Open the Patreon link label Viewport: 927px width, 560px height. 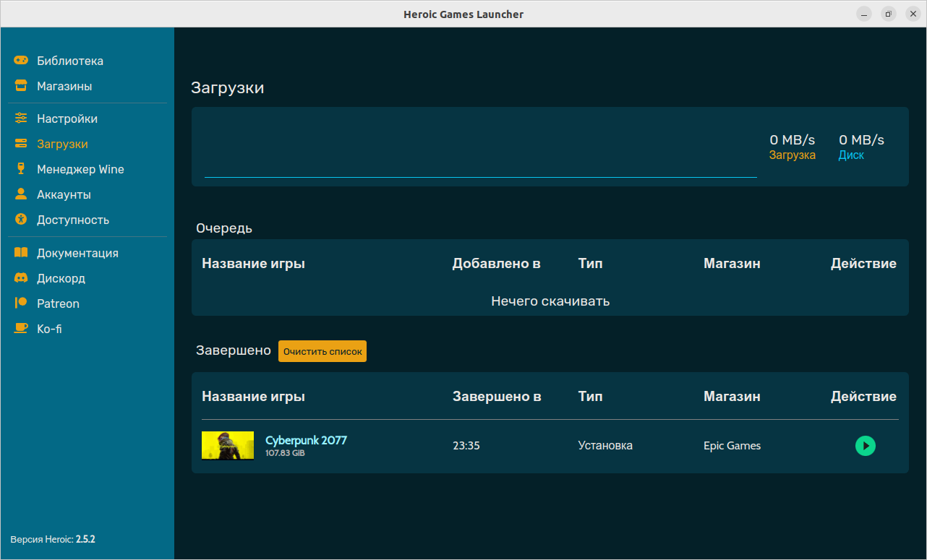tap(58, 303)
